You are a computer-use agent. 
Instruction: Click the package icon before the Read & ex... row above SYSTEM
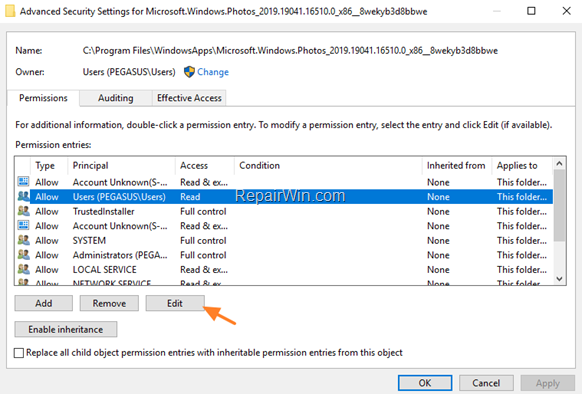coord(23,225)
